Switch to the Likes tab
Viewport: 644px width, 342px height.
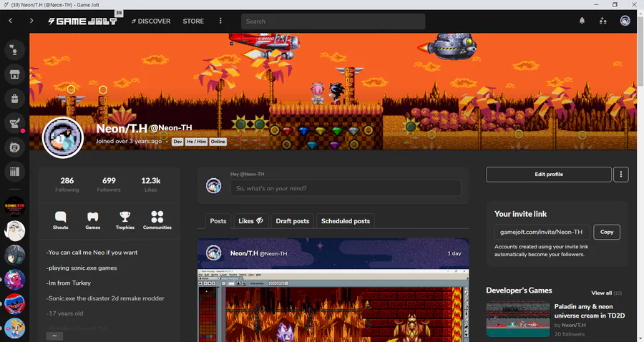(x=250, y=221)
